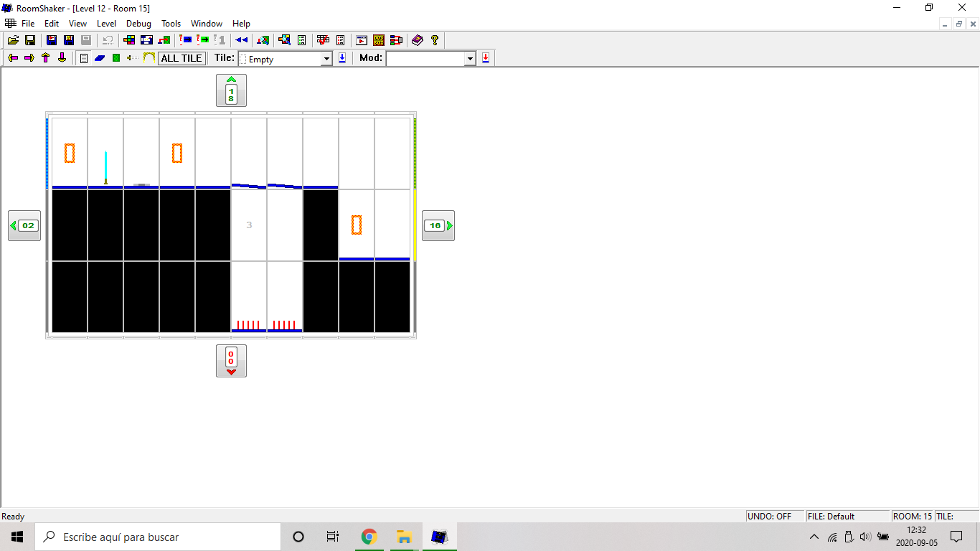This screenshot has height=551, width=980.
Task: Open the green checklist icon
Action: [x=301, y=40]
